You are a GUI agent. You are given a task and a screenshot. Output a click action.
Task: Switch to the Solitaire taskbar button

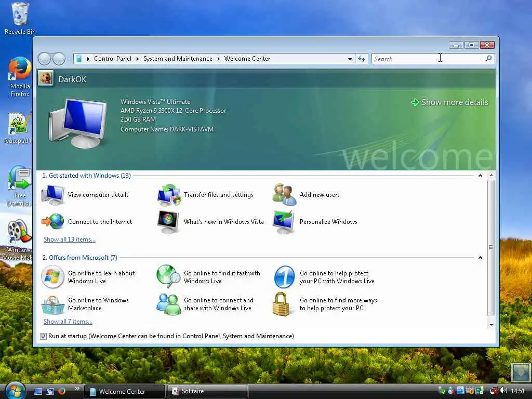208,391
